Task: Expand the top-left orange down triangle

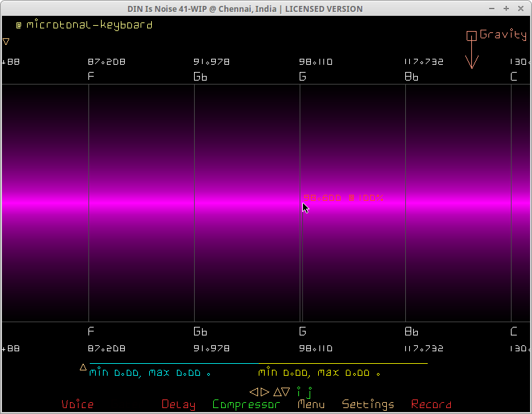Action: (x=6, y=42)
